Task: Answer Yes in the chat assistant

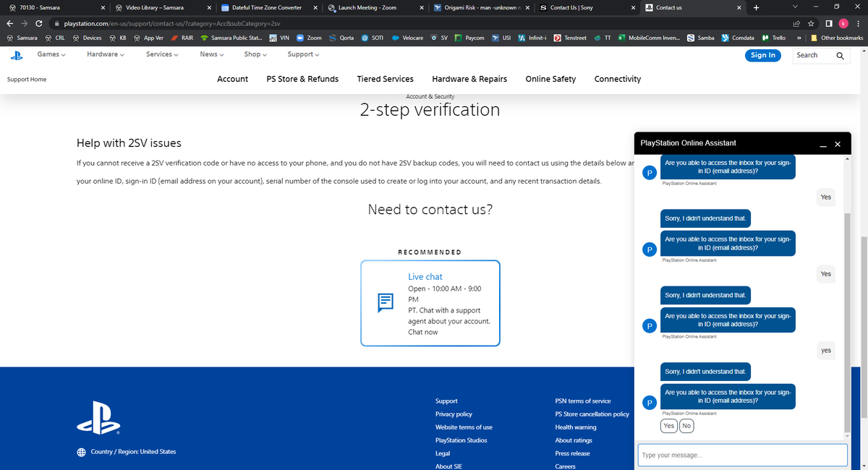Action: [x=669, y=426]
